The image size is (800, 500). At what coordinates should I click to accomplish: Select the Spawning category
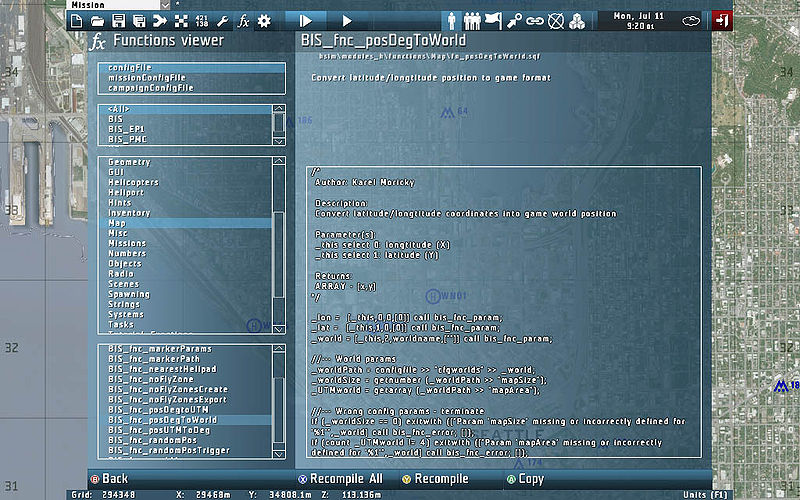tap(186, 294)
